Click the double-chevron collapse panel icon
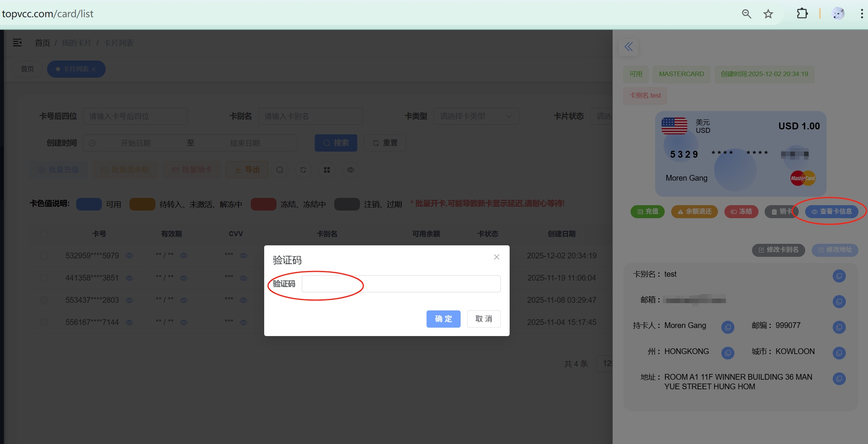Image resolution: width=868 pixels, height=444 pixels. point(628,47)
